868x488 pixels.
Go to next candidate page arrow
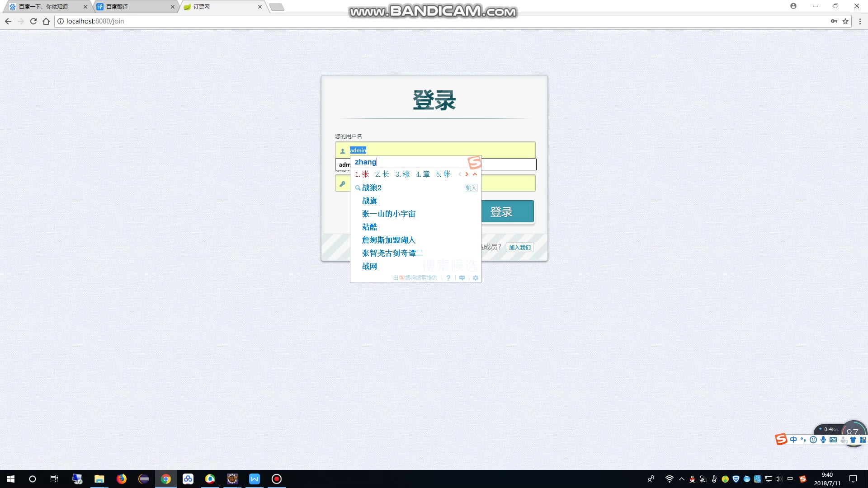tap(467, 174)
